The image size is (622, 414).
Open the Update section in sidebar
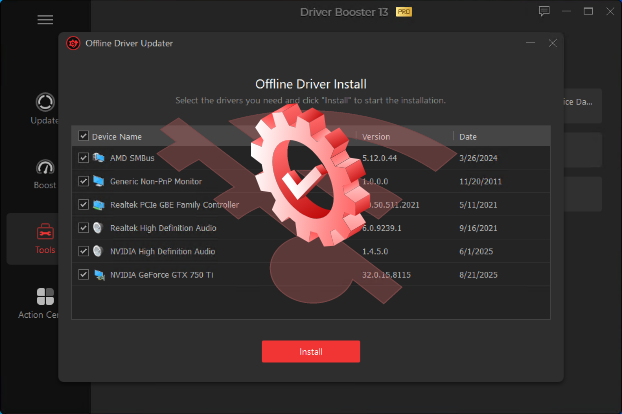(x=45, y=104)
